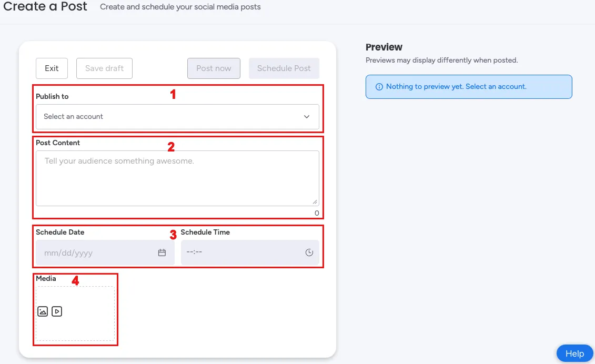Click the Create a Post page title

pos(45,6)
